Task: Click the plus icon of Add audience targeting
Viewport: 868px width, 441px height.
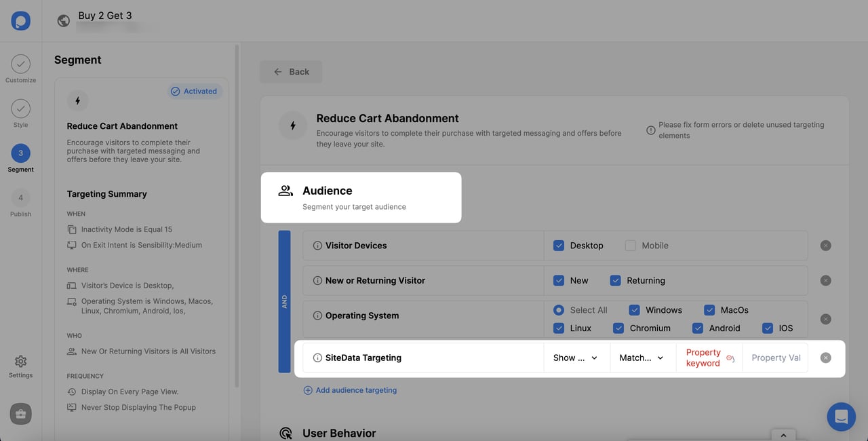Action: 308,390
